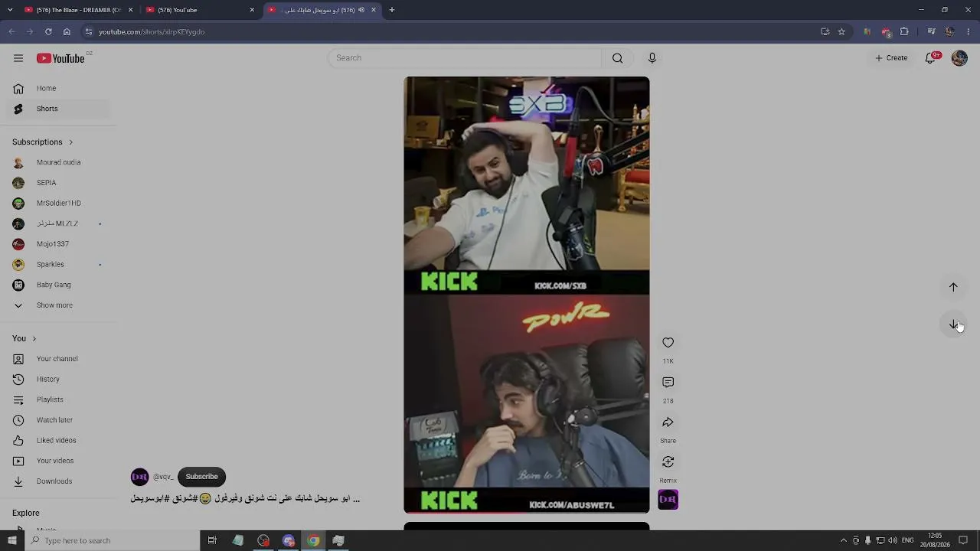The width and height of the screenshot is (980, 551).
Task: Remix this short
Action: tap(668, 462)
